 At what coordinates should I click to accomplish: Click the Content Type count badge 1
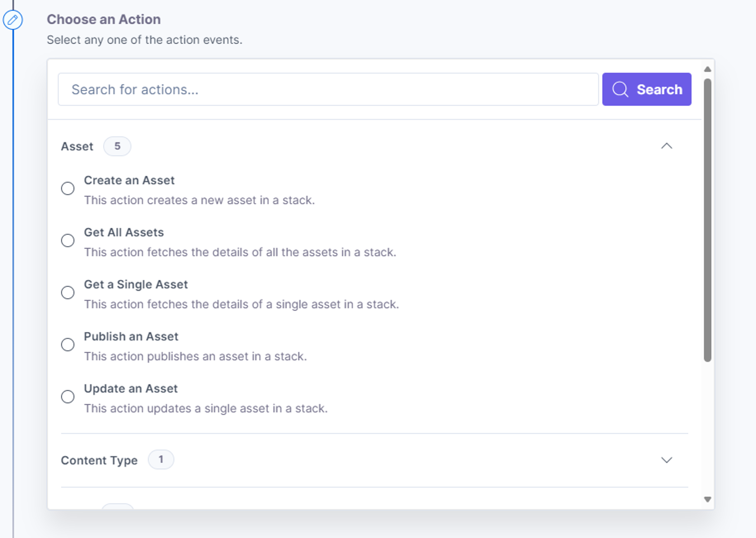(161, 459)
